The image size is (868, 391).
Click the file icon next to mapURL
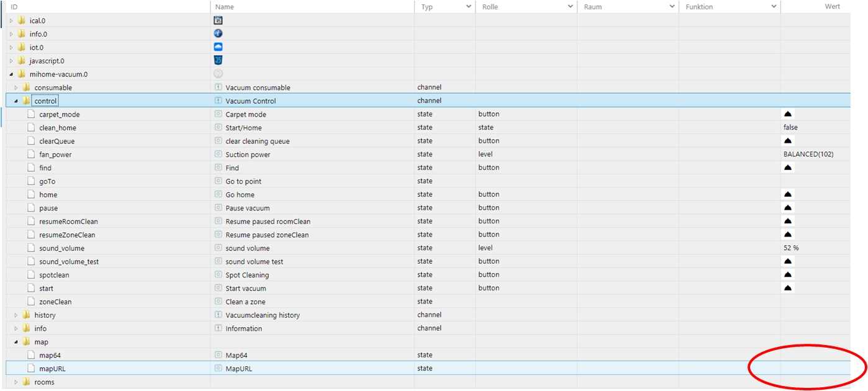tap(31, 368)
